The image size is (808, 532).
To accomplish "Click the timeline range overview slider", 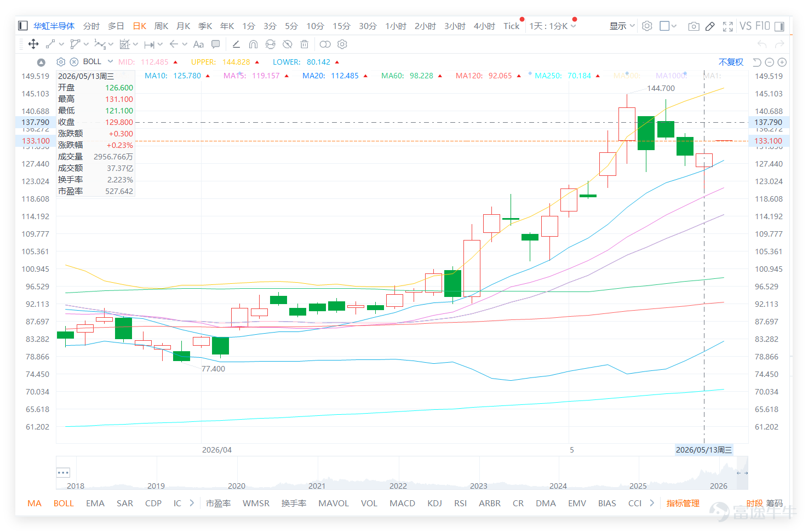I will (402, 473).
